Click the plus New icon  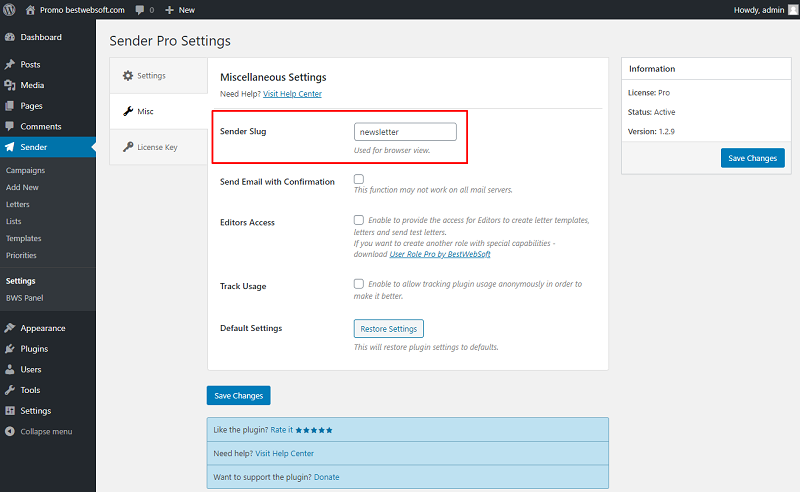170,10
